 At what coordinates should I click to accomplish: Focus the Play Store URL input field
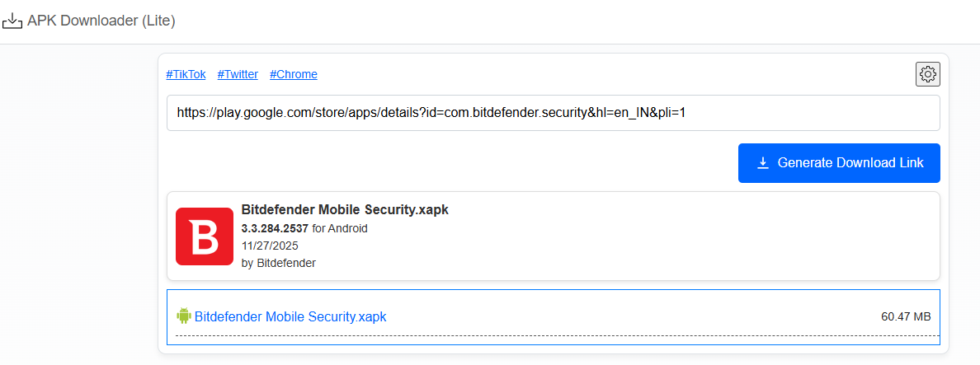553,113
